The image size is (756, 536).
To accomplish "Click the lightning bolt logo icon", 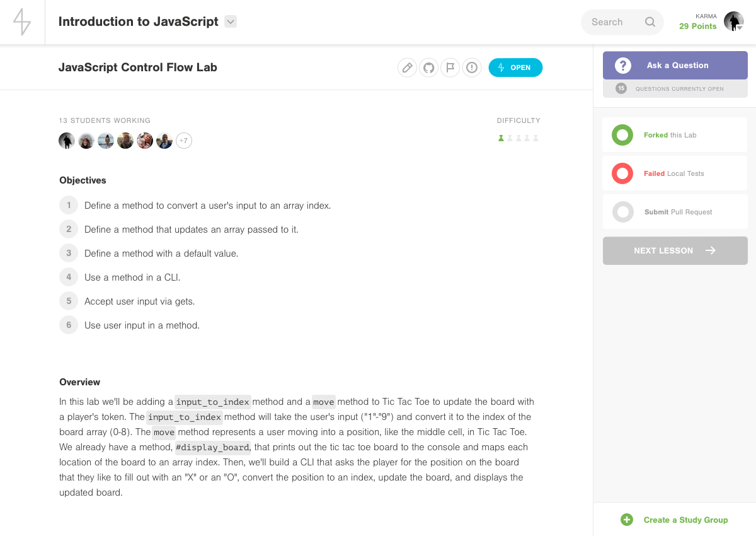I will (22, 22).
